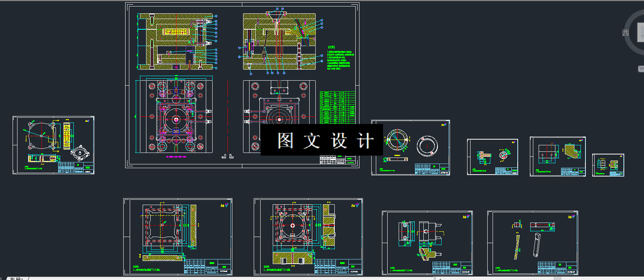This screenshot has width=644, height=280.
Task: Click the left arrow of the horizontal scrollbar
Action: [439, 278]
